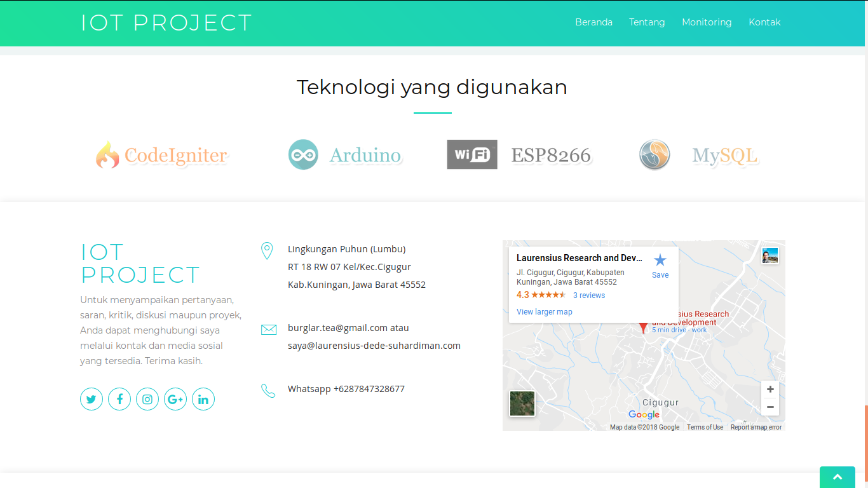Open the Google Plus social icon

pos(175,399)
